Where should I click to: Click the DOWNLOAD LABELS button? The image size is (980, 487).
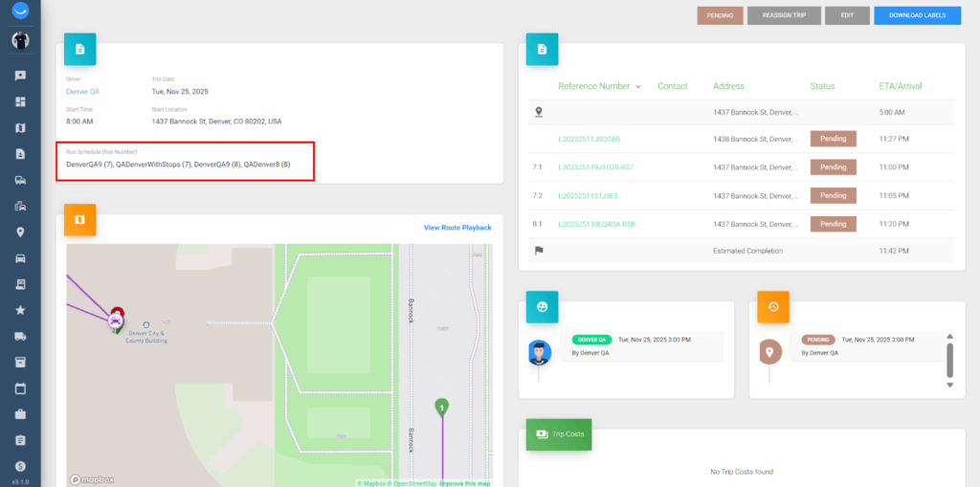pos(917,15)
